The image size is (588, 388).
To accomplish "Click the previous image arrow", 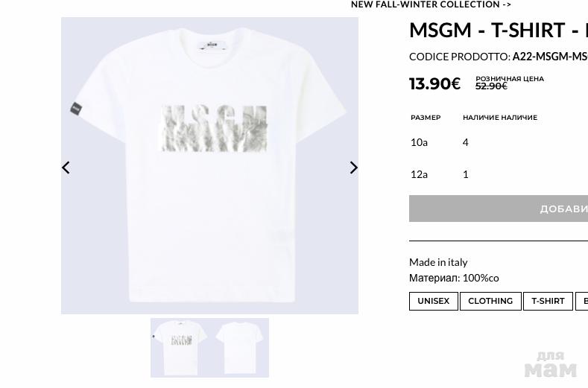I will (x=66, y=168).
